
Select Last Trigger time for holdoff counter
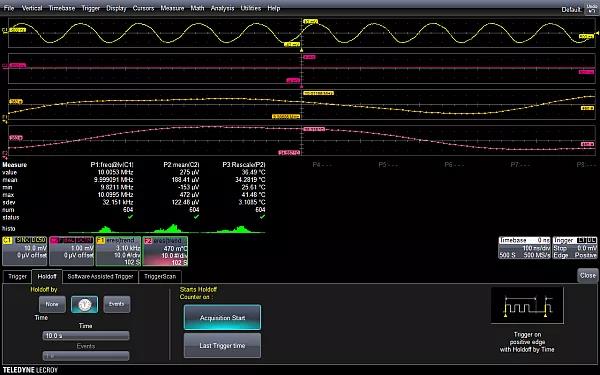pos(222,346)
